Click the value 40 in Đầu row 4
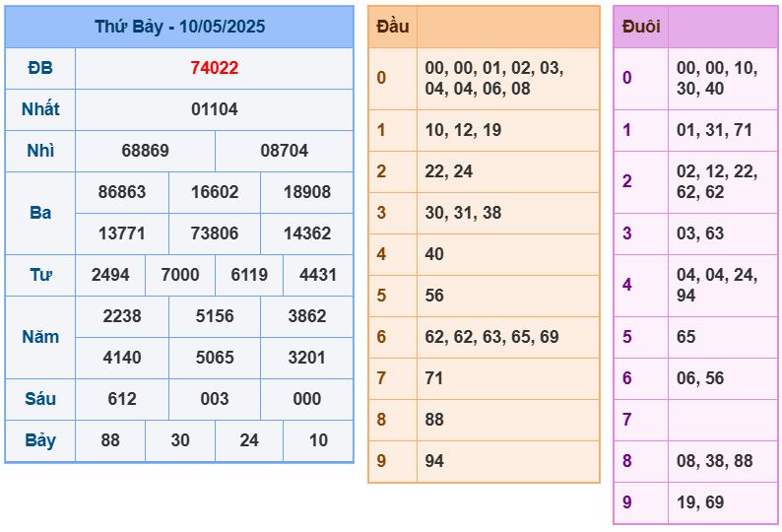Viewport: 782px width, 532px height. (x=434, y=254)
